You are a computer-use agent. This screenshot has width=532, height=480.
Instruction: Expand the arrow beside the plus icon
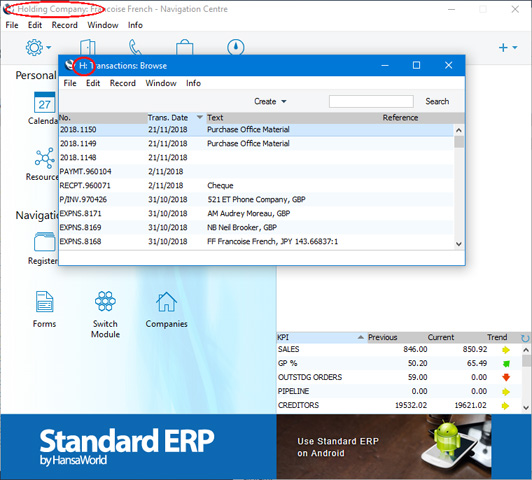click(x=515, y=47)
